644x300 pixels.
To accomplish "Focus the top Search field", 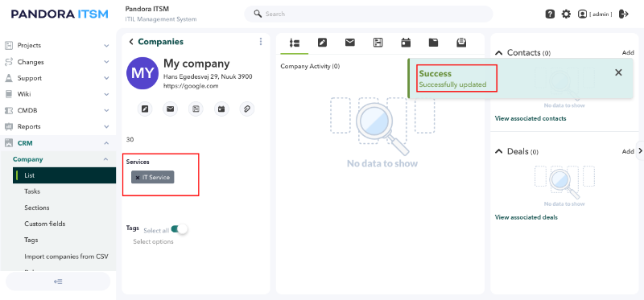I will pyautogui.click(x=369, y=14).
